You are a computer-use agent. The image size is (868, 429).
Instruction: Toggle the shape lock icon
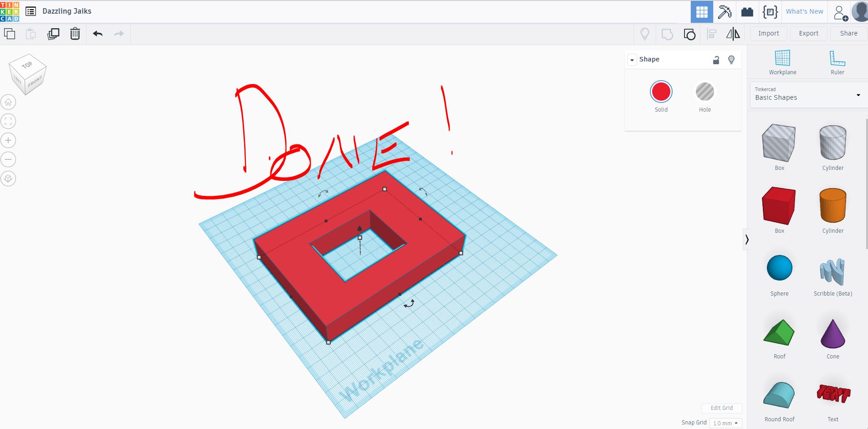point(716,60)
